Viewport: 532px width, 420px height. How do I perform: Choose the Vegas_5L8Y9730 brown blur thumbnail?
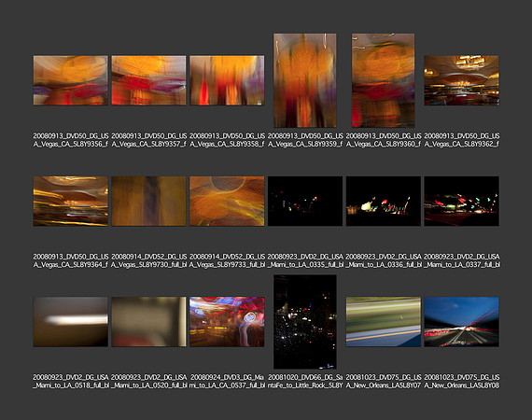click(x=148, y=201)
